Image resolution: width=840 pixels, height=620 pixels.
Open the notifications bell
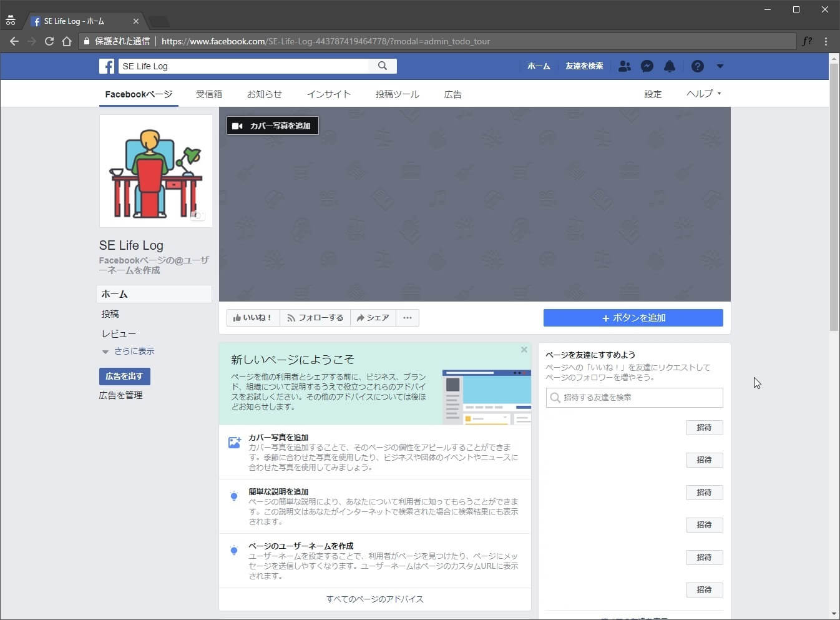pos(670,66)
